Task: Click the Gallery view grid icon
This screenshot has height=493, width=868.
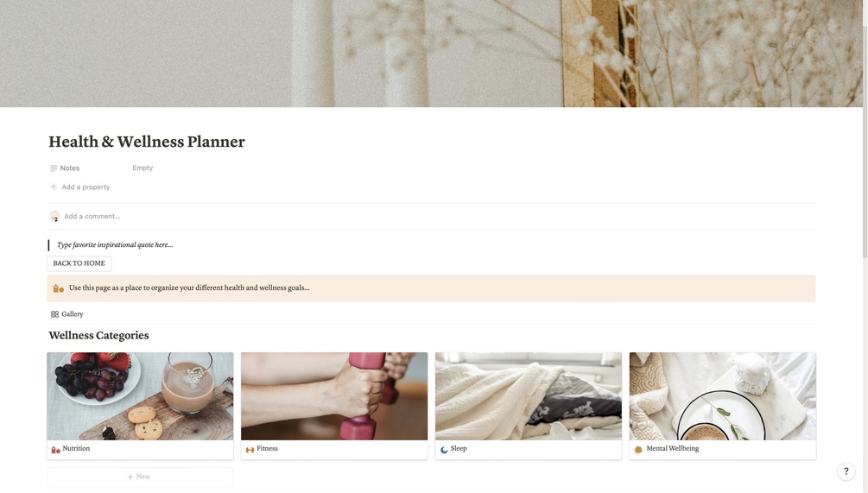Action: point(54,314)
